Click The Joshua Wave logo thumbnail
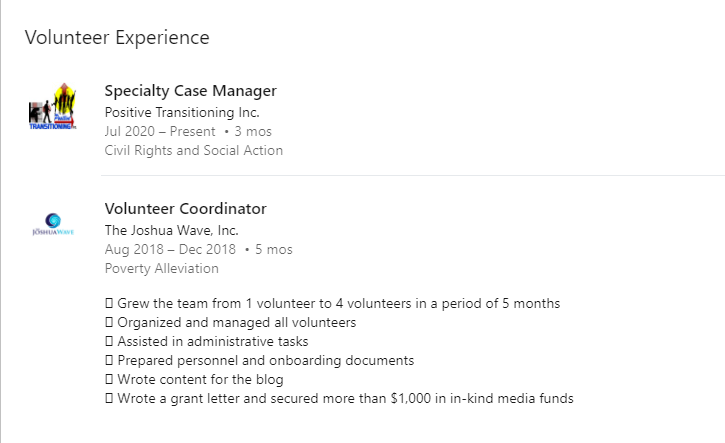The width and height of the screenshot is (725, 443). click(53, 224)
